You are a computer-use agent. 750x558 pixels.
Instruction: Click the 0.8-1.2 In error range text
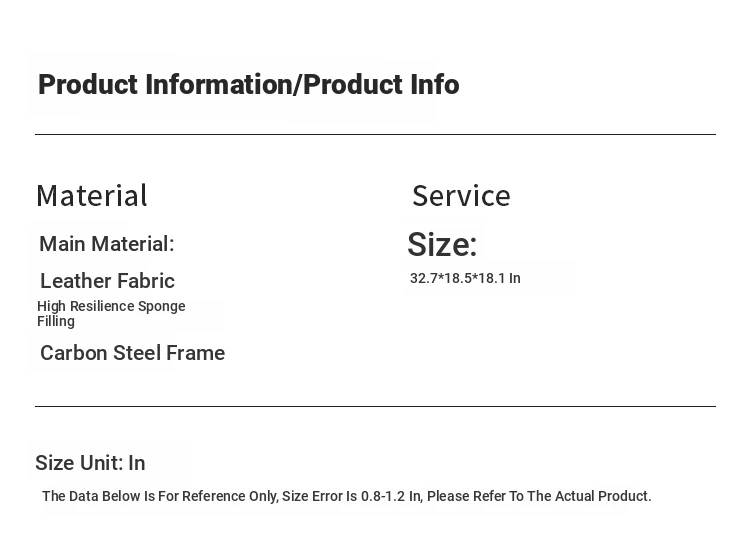pos(391,497)
